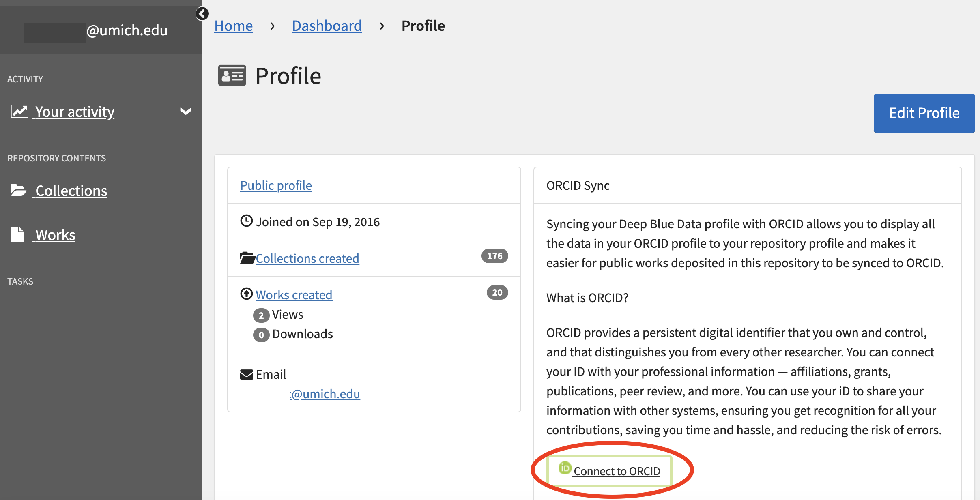Open Collections in the sidebar
The image size is (980, 500).
[x=71, y=191]
